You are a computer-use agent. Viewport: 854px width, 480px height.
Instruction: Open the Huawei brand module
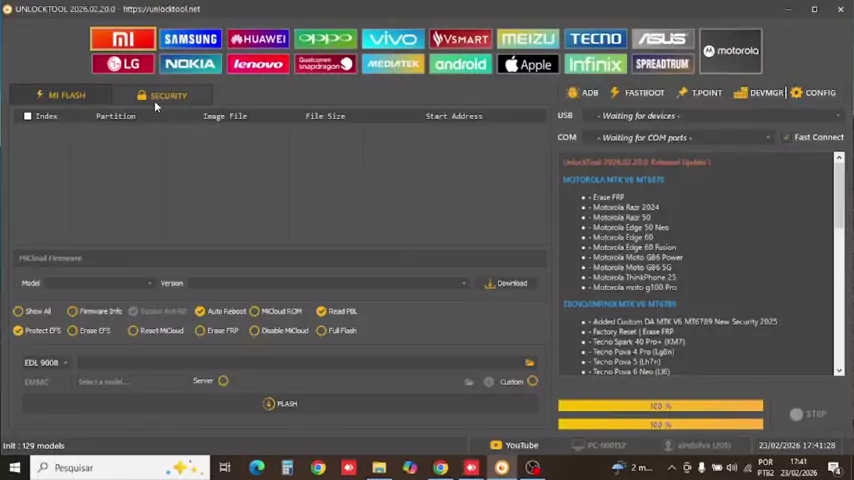258,39
